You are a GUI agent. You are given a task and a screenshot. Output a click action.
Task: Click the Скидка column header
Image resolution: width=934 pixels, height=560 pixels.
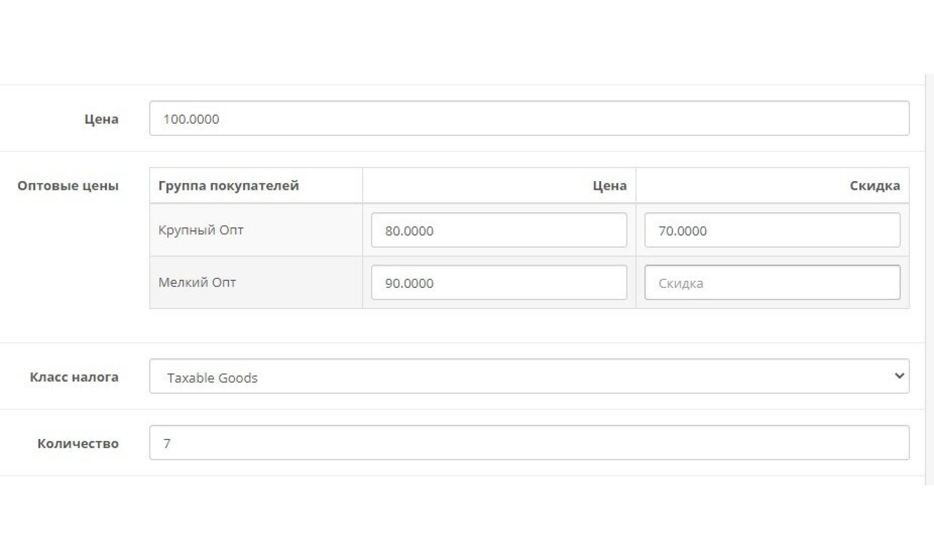coord(874,186)
